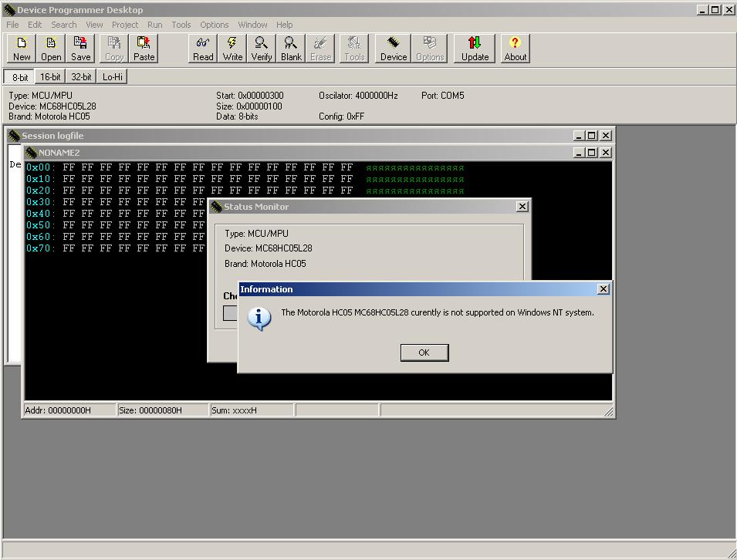
Task: Open the Device selection icon
Action: pyautogui.click(x=393, y=48)
